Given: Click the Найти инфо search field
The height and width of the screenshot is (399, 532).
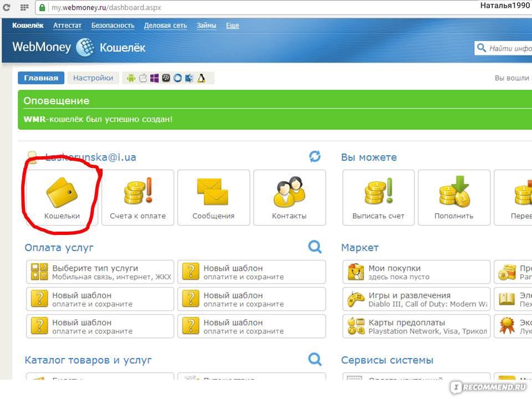Looking at the screenshot, I should (x=503, y=48).
